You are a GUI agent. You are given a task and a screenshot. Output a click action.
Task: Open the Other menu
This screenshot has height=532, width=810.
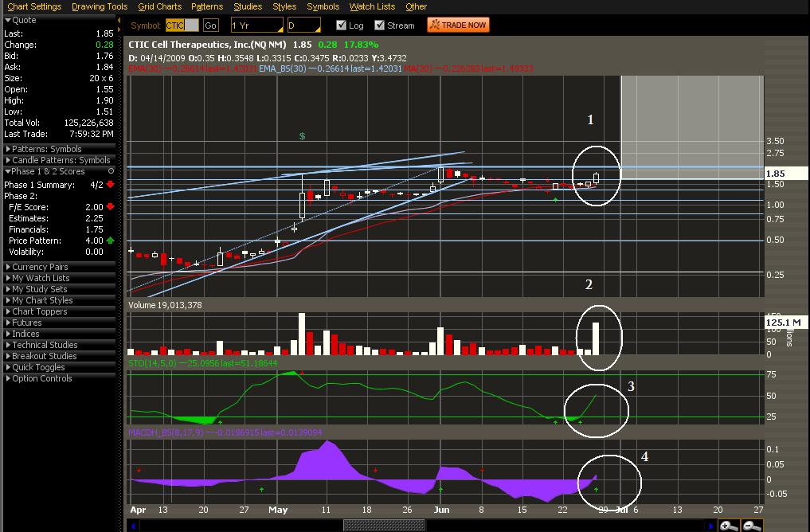pos(416,6)
